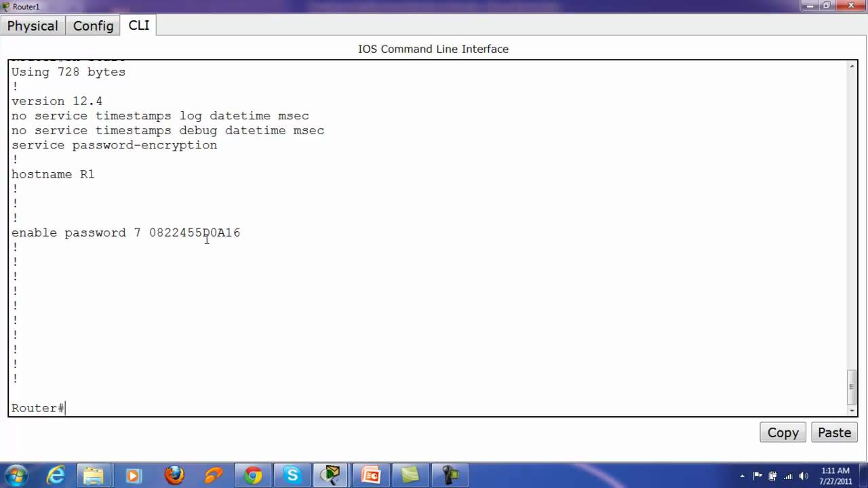The width and height of the screenshot is (868, 488).
Task: Click the 'hostname R1' line
Action: 53,174
